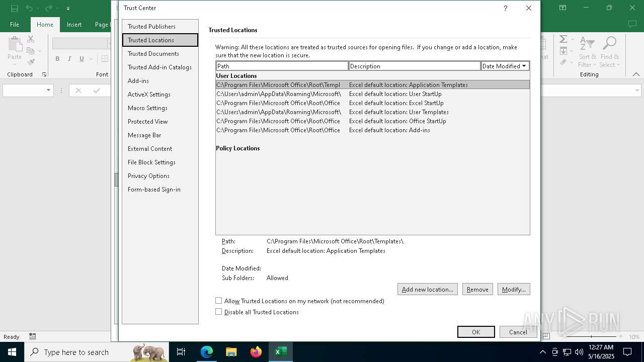Select the Application Templates location row

click(x=372, y=85)
